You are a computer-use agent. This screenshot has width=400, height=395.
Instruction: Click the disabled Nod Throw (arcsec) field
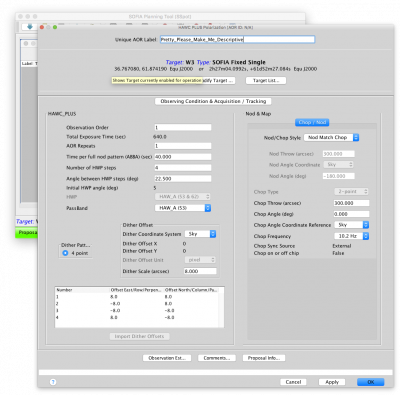coord(339,154)
